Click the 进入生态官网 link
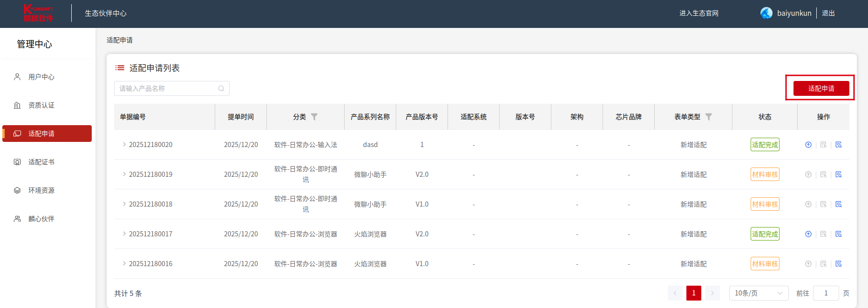The height and width of the screenshot is (308, 868). pos(698,13)
